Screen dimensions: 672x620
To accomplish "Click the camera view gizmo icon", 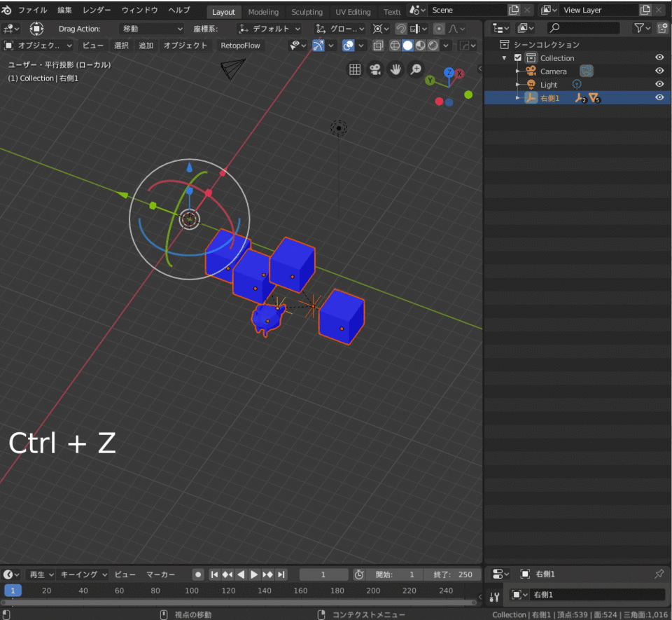I will click(x=375, y=69).
